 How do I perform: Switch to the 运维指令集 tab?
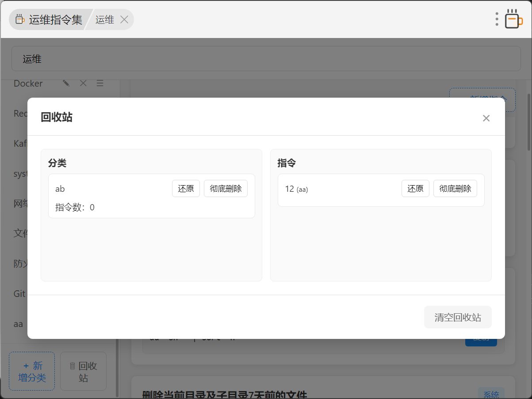coord(50,19)
